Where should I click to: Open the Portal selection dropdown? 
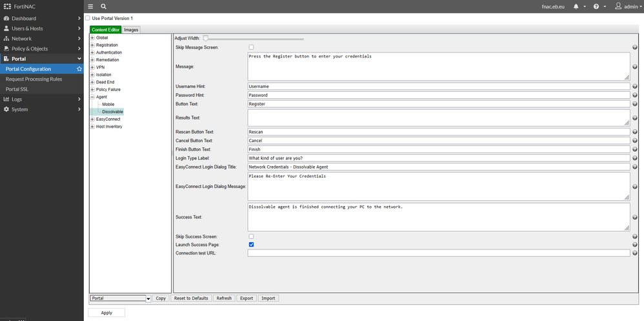(x=120, y=298)
